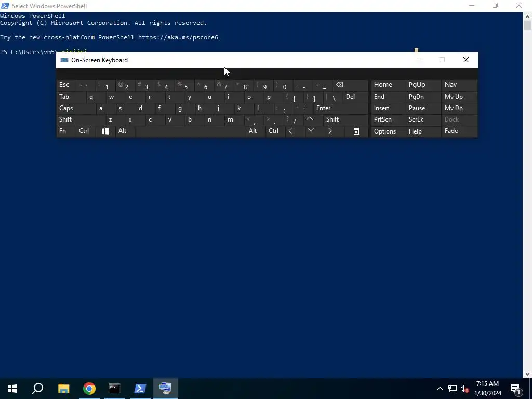Click the PgDn key

pos(423,97)
